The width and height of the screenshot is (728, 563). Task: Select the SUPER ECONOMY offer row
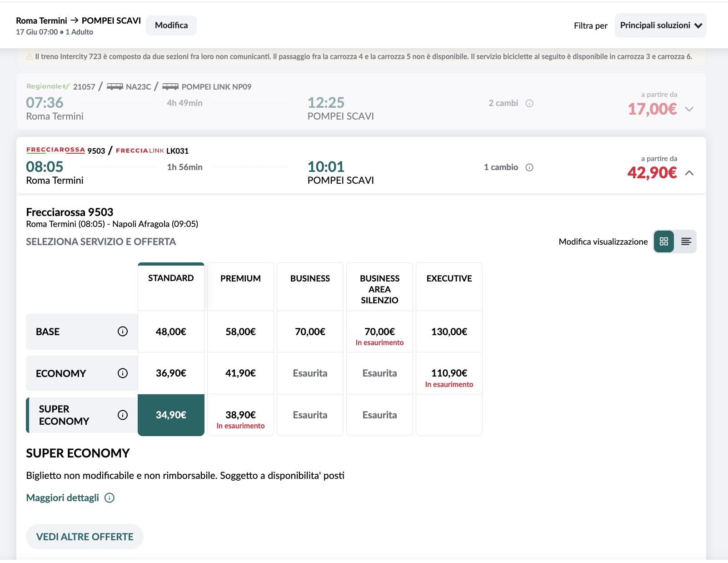tap(82, 415)
